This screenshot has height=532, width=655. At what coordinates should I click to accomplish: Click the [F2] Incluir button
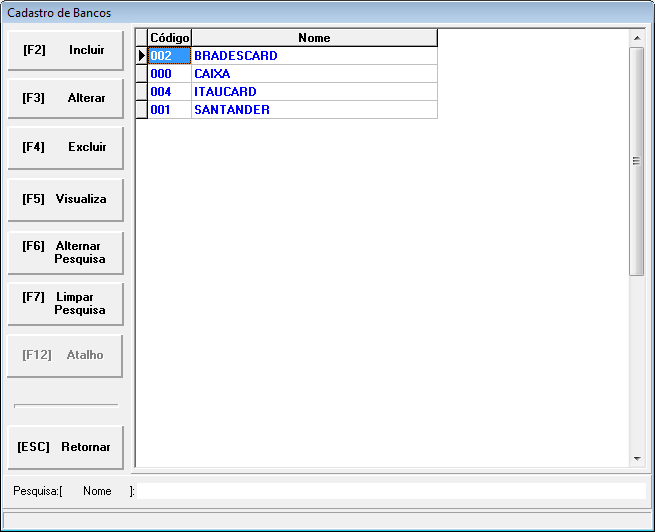(x=65, y=50)
